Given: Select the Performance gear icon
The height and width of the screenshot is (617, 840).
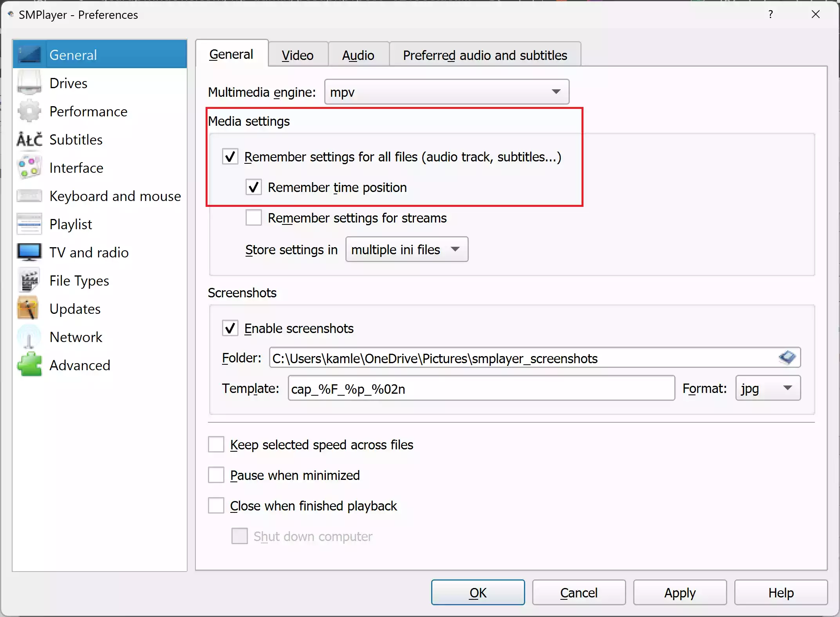Looking at the screenshot, I should click(x=29, y=111).
